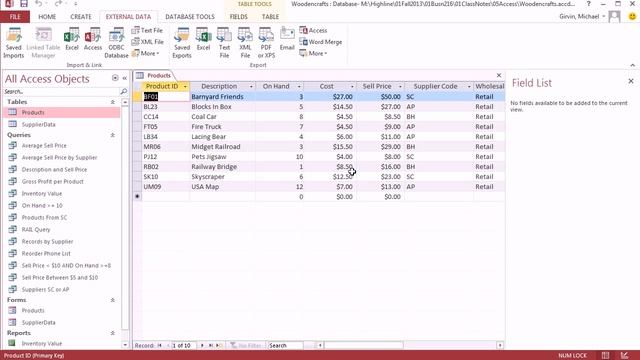Open Supplier Code column filter dropdown
Image resolution: width=640 pixels, height=360 pixels.
click(469, 87)
